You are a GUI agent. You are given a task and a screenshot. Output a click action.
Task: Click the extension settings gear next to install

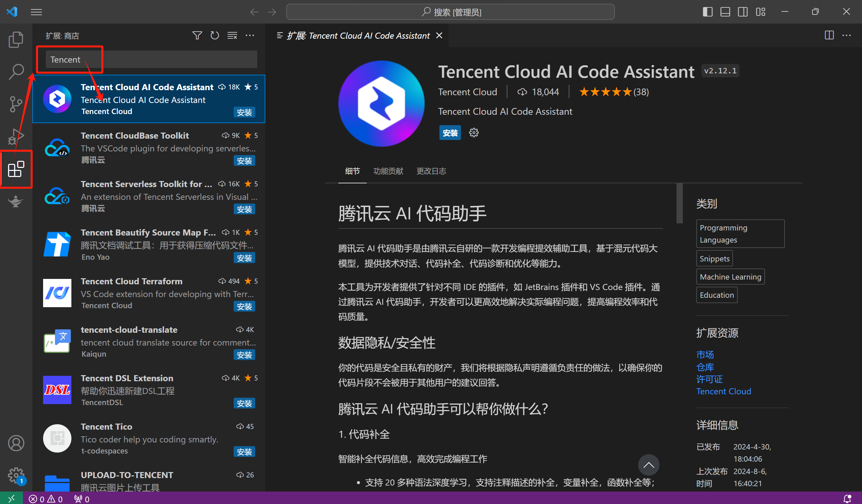(474, 133)
